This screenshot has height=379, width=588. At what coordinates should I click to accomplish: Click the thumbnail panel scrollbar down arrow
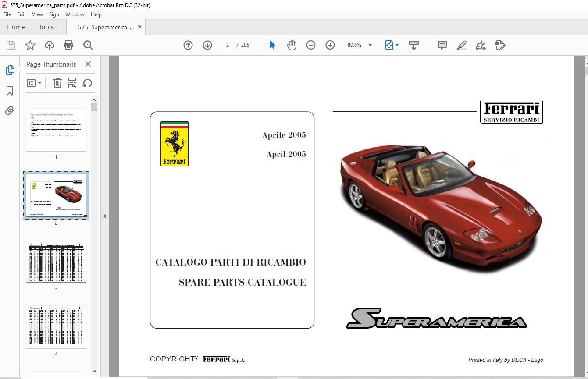[94, 372]
